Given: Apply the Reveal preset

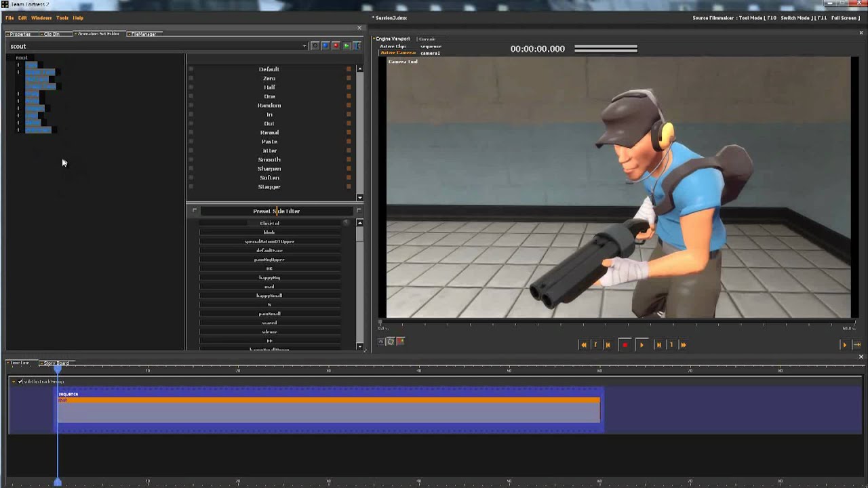Looking at the screenshot, I should click(x=269, y=132).
